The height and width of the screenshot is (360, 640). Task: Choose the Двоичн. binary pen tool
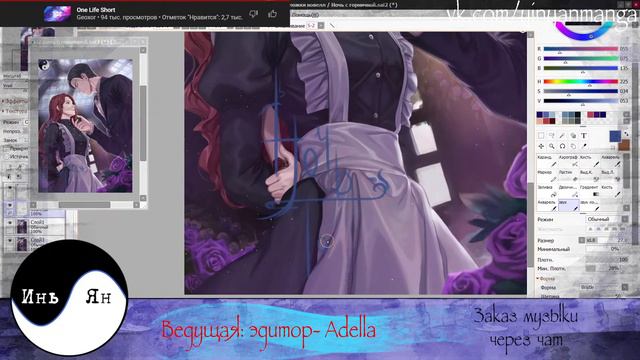pos(568,191)
